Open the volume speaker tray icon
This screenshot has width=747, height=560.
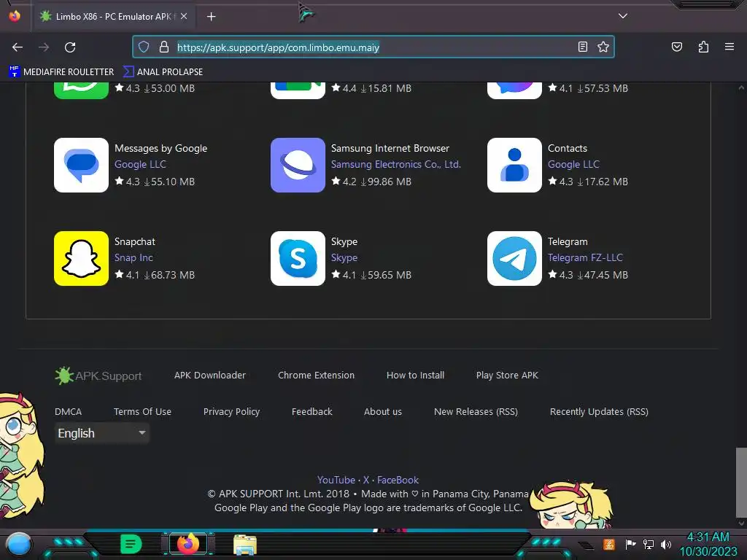click(666, 544)
